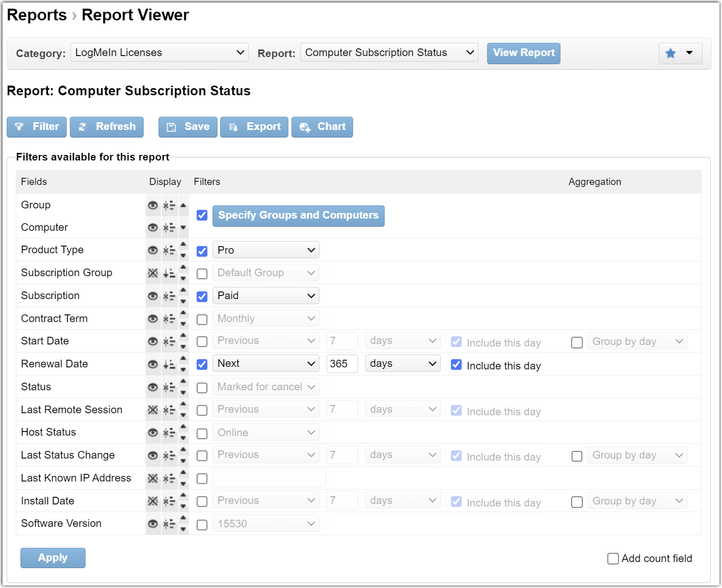The height and width of the screenshot is (588, 722).
Task: Click the Chart button
Action: click(322, 127)
